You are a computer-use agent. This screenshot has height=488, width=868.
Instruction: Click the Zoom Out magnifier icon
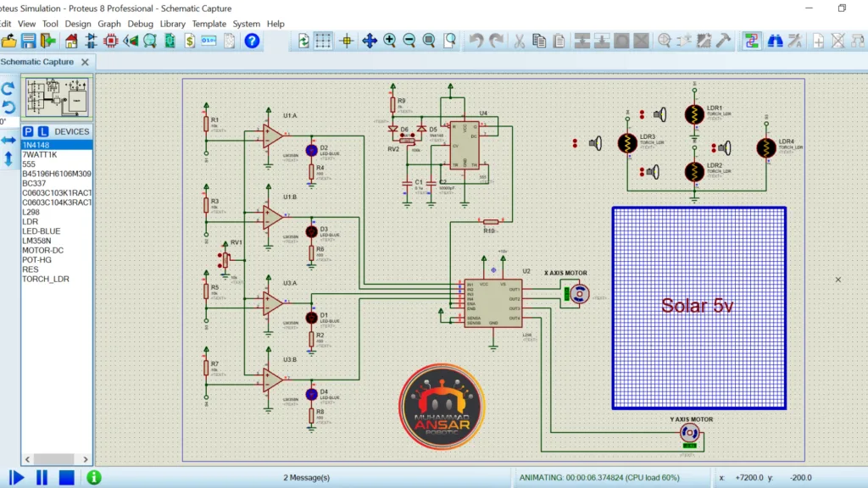(x=409, y=41)
